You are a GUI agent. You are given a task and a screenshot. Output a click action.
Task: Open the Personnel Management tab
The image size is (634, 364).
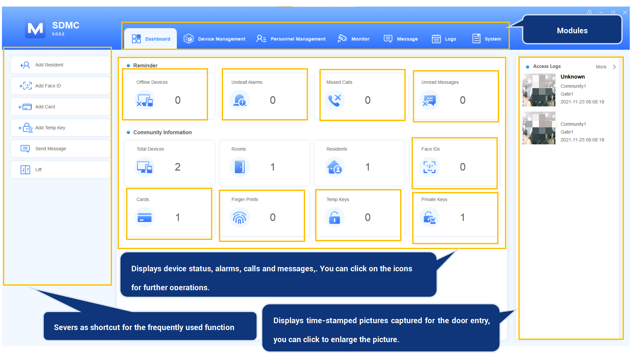click(x=291, y=39)
